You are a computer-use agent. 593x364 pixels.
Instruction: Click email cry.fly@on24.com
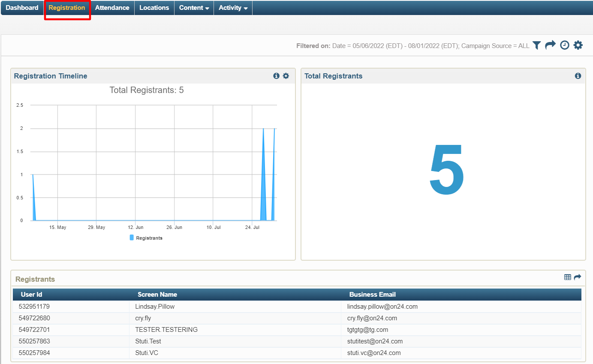click(372, 318)
